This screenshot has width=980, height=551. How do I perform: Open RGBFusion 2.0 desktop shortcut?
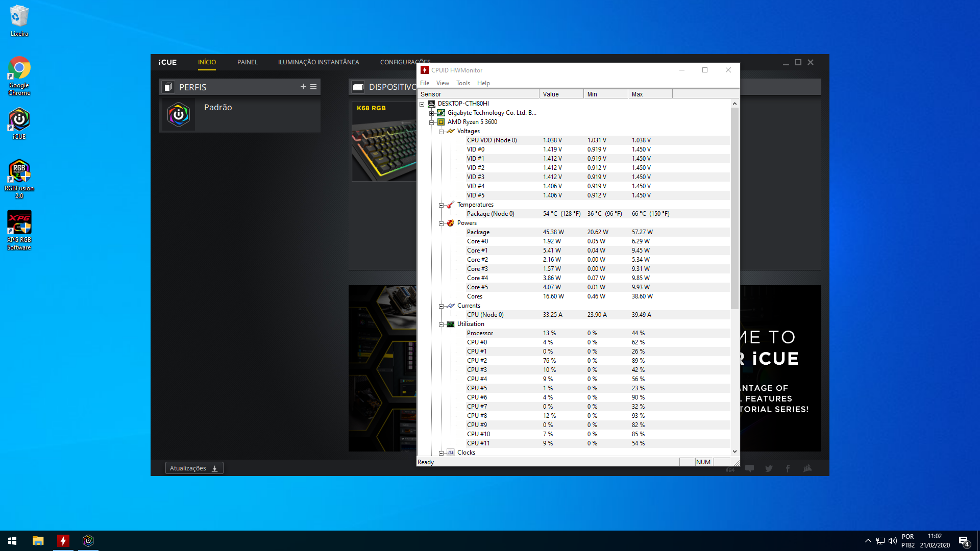click(x=19, y=179)
